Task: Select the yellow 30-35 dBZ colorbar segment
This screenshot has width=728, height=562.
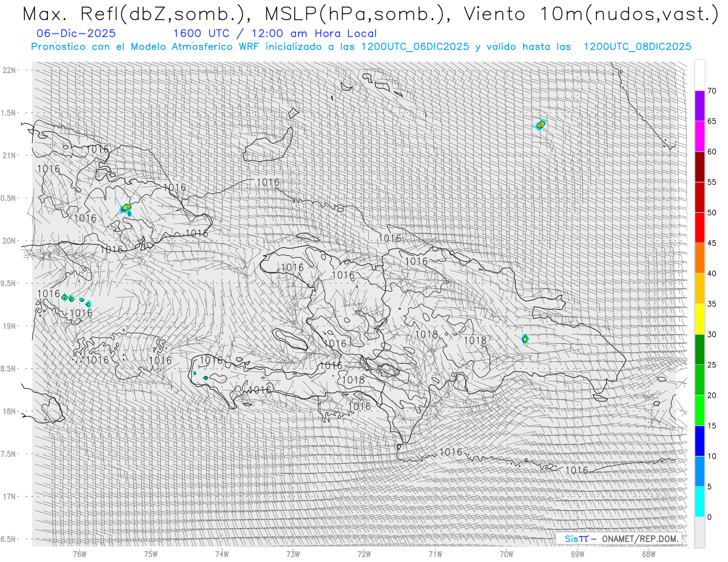Action: pos(699,319)
